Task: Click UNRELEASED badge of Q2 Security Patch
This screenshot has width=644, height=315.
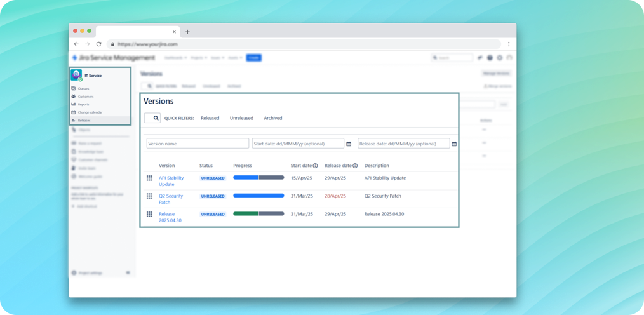Action: (x=213, y=196)
